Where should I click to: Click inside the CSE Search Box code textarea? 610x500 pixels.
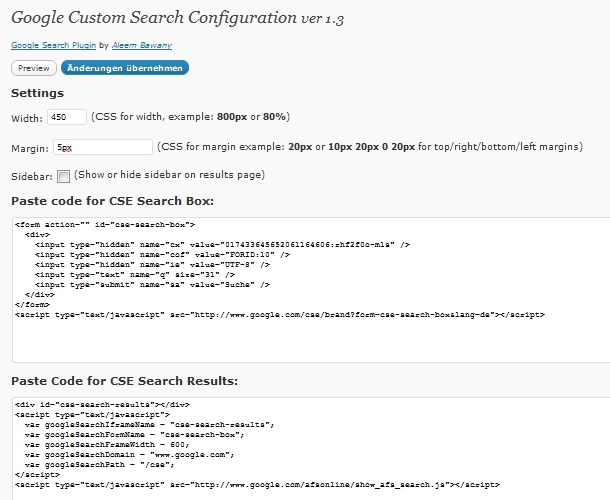(x=311, y=290)
